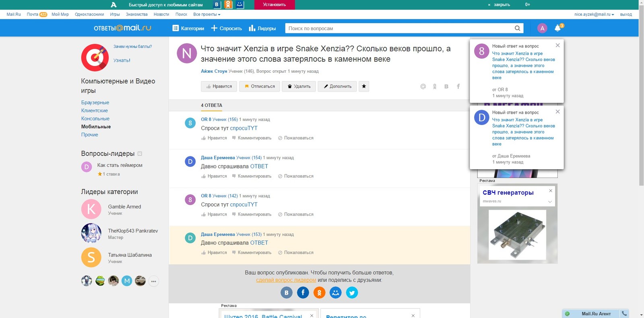This screenshot has height=318, width=644.
Task: Close the Даша Еремеева new answer notification
Action: (x=557, y=112)
